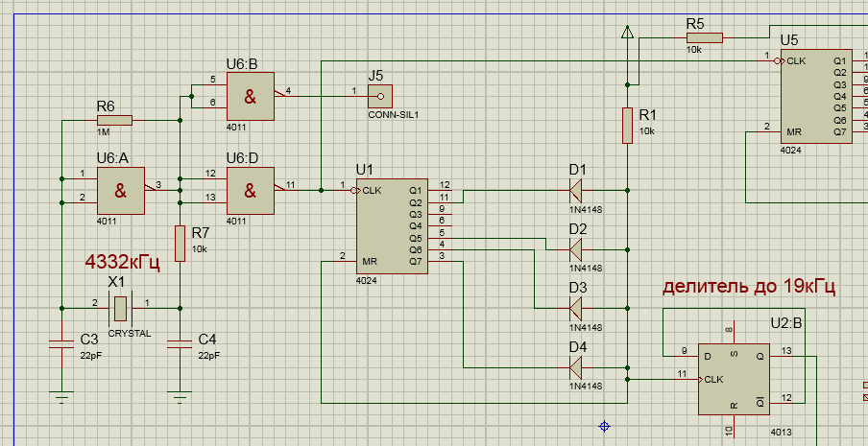Screen dimensions: 868x446
Task: Click resistor R1 near the diodes
Action: point(627,126)
